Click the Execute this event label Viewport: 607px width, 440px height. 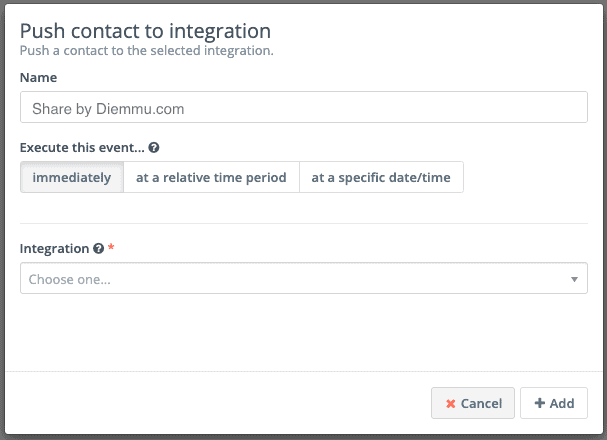(82, 147)
